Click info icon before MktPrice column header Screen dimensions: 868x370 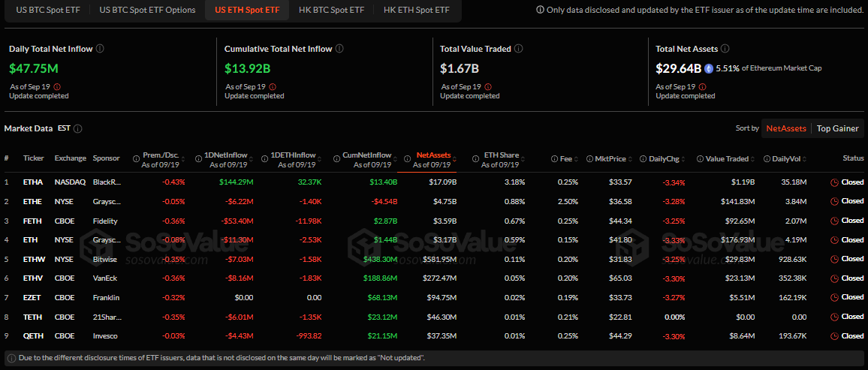(590, 158)
